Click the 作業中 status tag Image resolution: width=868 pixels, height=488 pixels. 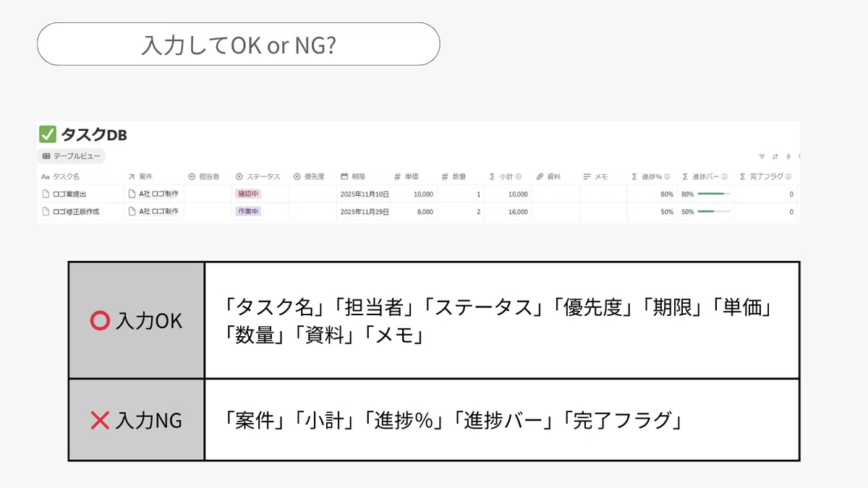(x=248, y=212)
